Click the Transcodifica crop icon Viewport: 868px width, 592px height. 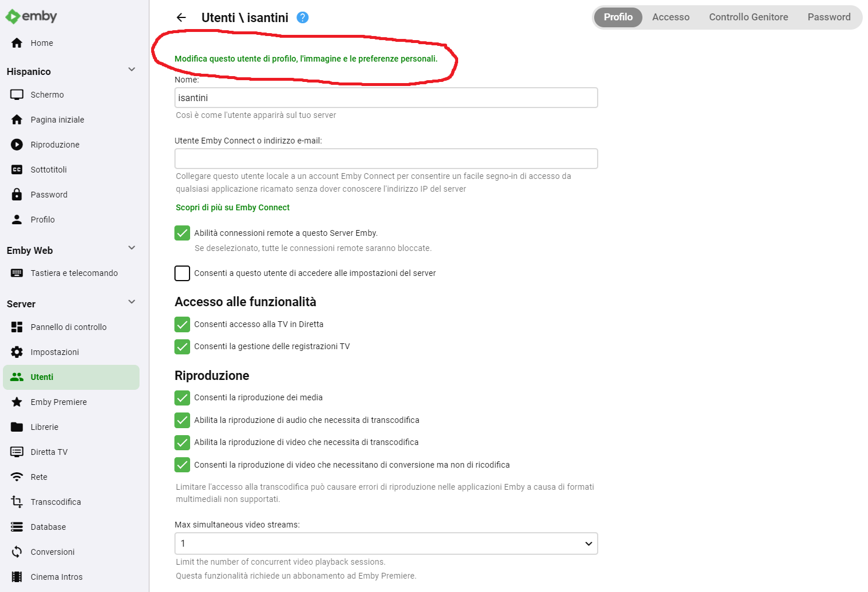pos(17,502)
